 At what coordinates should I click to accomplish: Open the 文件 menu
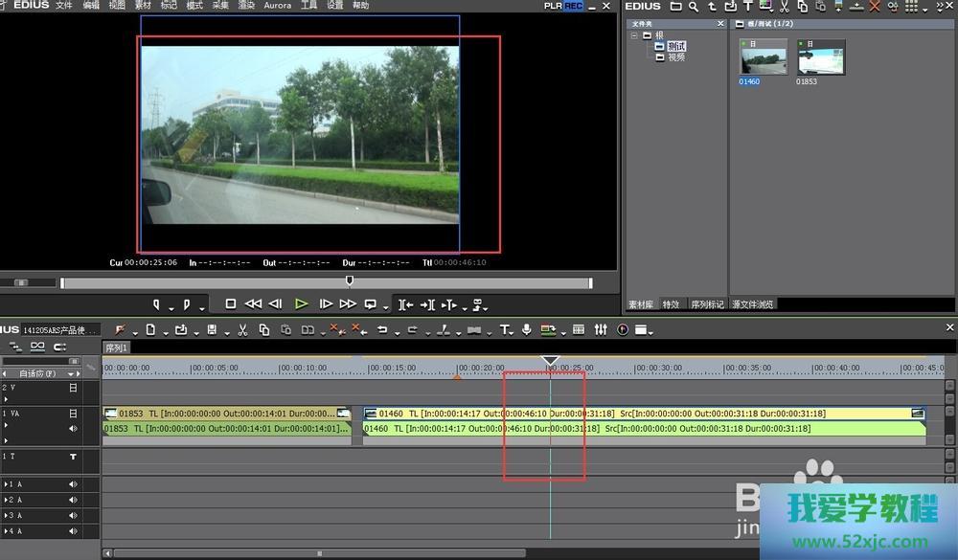click(x=64, y=6)
